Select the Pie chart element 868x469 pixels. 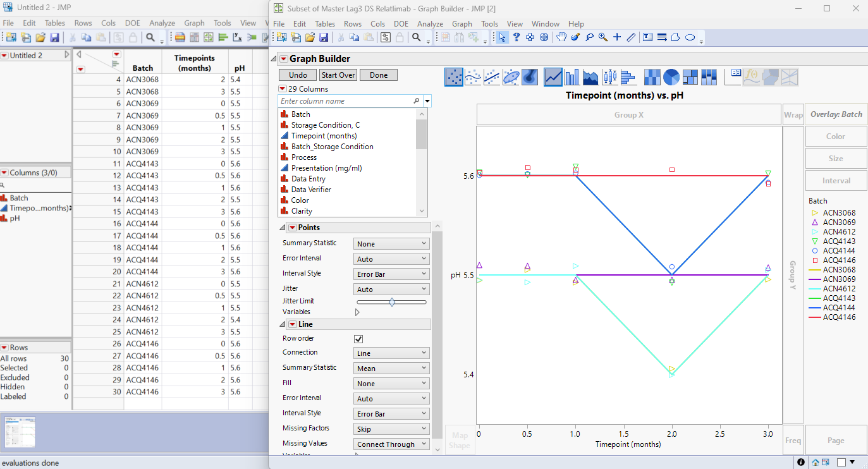[671, 76]
